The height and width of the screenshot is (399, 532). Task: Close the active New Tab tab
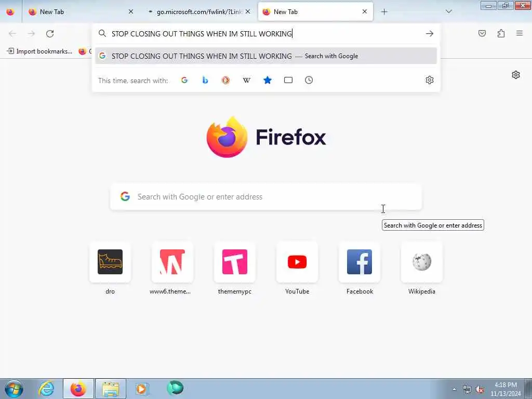tap(364, 11)
